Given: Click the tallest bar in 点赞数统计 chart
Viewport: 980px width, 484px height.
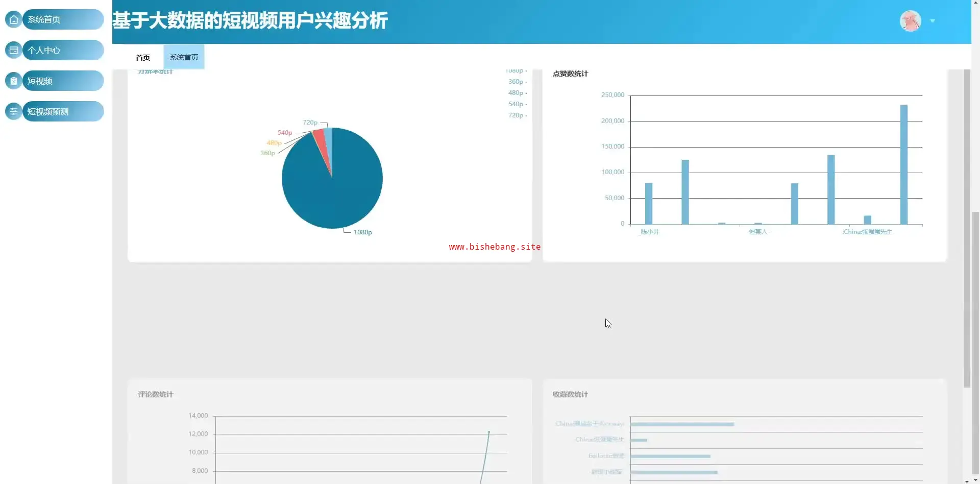Looking at the screenshot, I should click(x=903, y=164).
